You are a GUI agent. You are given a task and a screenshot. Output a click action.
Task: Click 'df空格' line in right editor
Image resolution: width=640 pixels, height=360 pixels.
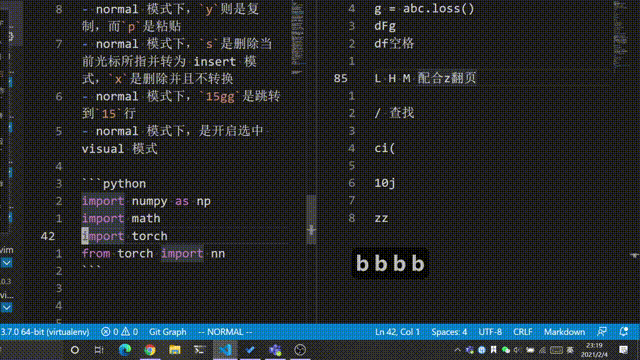394,43
